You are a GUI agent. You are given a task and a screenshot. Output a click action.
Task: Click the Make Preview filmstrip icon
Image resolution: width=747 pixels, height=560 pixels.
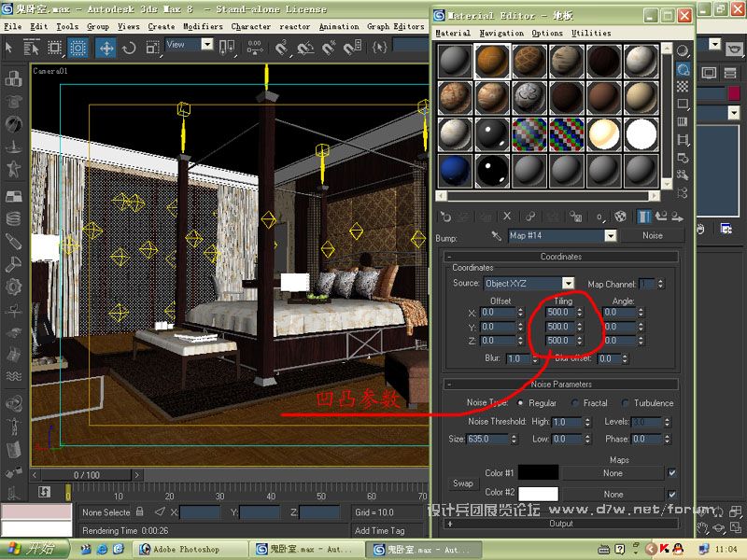click(683, 139)
